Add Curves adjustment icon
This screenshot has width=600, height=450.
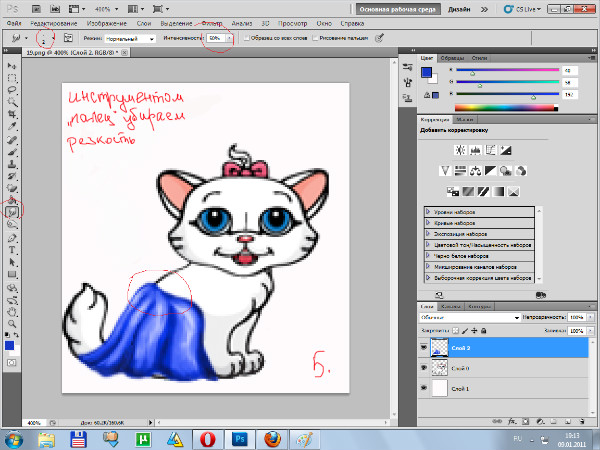pos(491,150)
